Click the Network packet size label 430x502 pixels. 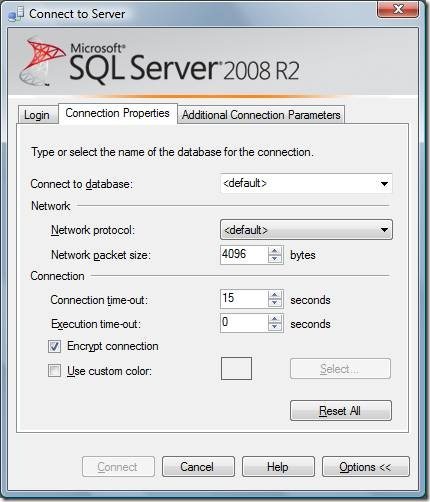click(x=101, y=255)
